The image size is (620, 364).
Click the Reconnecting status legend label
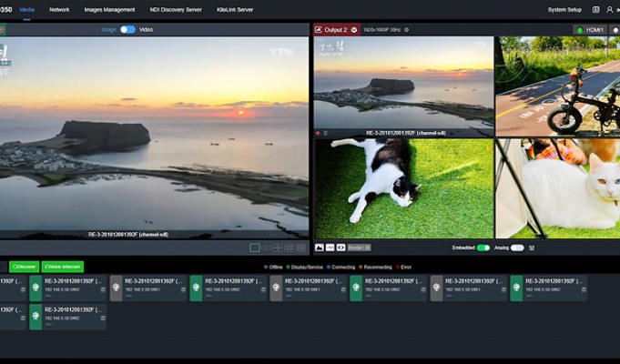coord(378,268)
